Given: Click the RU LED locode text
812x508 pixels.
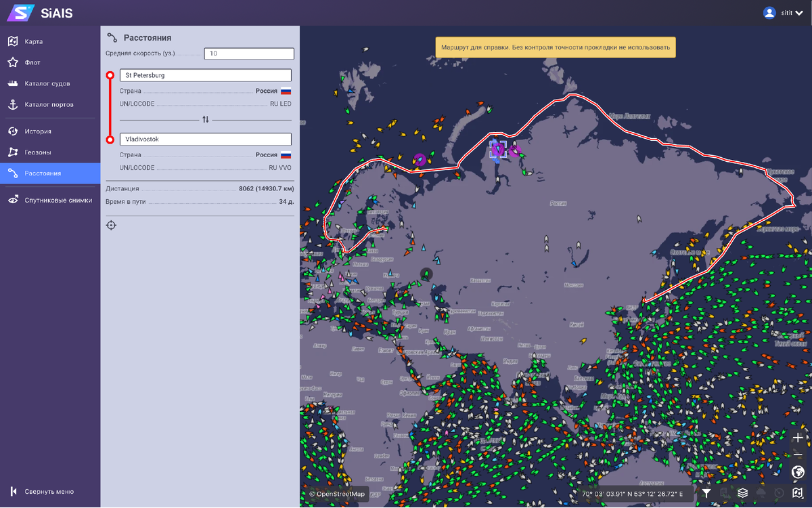Looking at the screenshot, I should point(280,104).
